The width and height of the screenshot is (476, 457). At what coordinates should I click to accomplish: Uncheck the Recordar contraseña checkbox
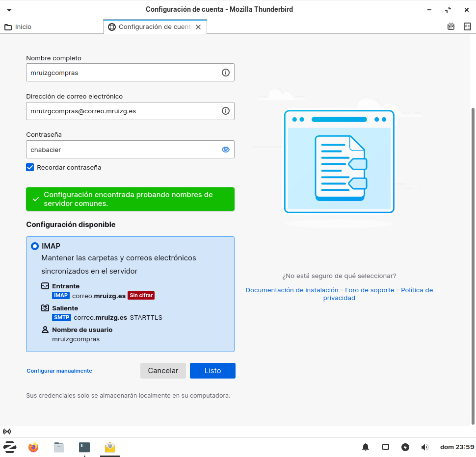(30, 167)
